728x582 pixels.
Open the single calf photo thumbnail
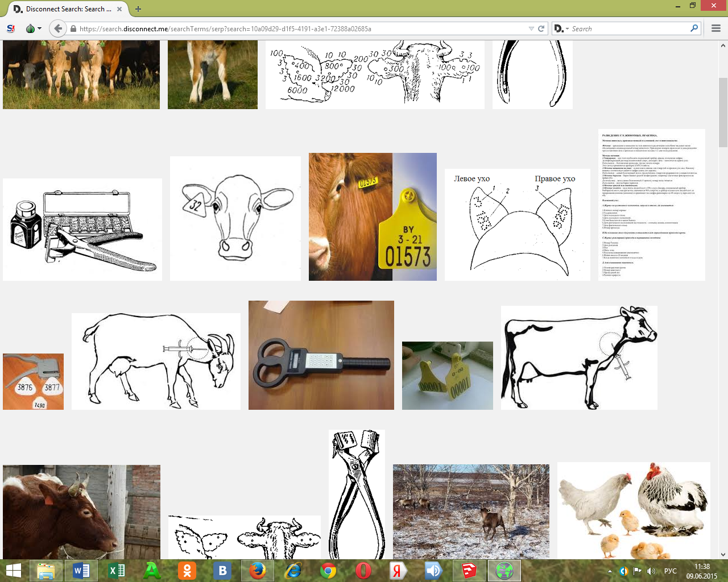pyautogui.click(x=213, y=74)
